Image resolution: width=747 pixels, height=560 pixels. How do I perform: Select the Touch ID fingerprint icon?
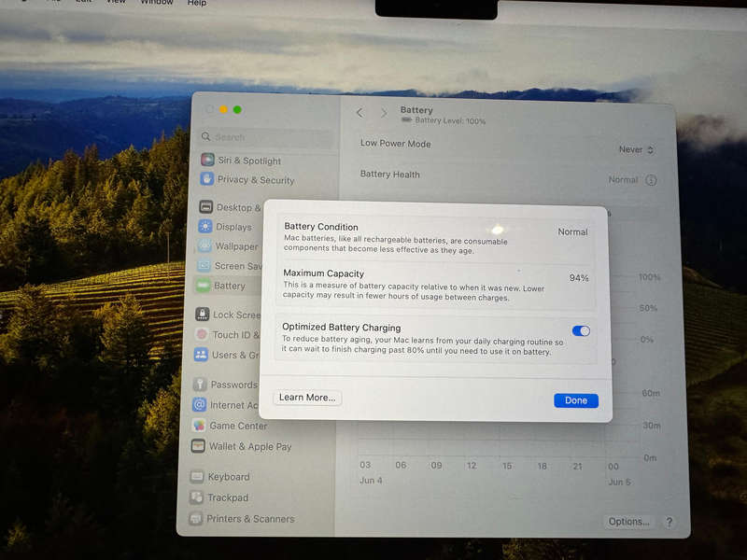click(x=202, y=334)
